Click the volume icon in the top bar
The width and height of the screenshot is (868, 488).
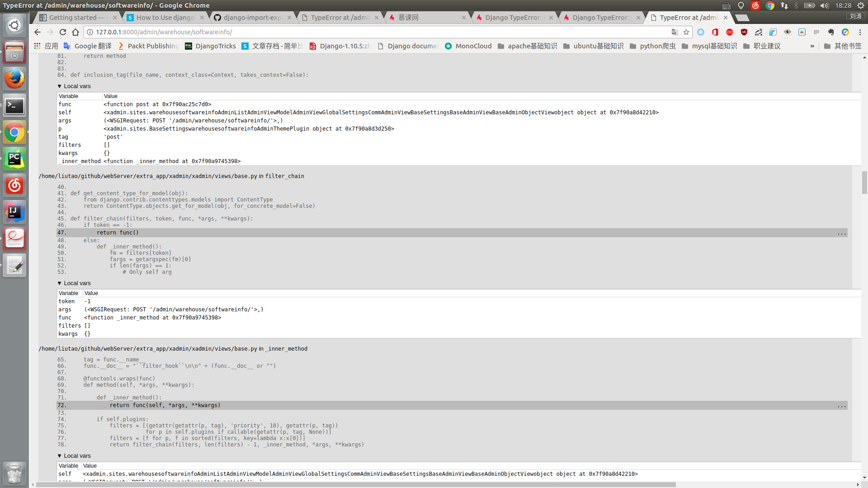825,5
